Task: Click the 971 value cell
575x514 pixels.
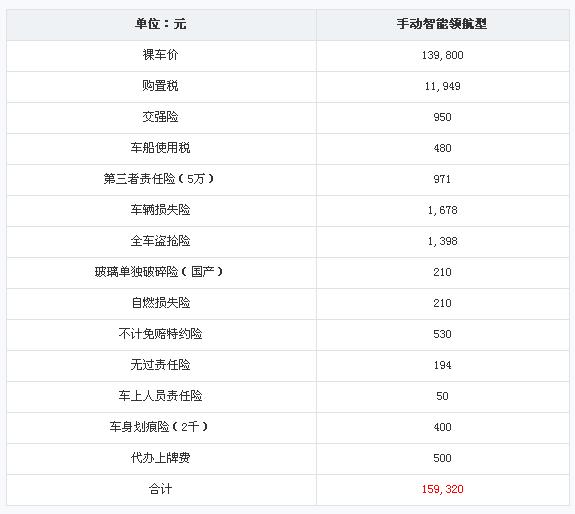Action: (442, 179)
